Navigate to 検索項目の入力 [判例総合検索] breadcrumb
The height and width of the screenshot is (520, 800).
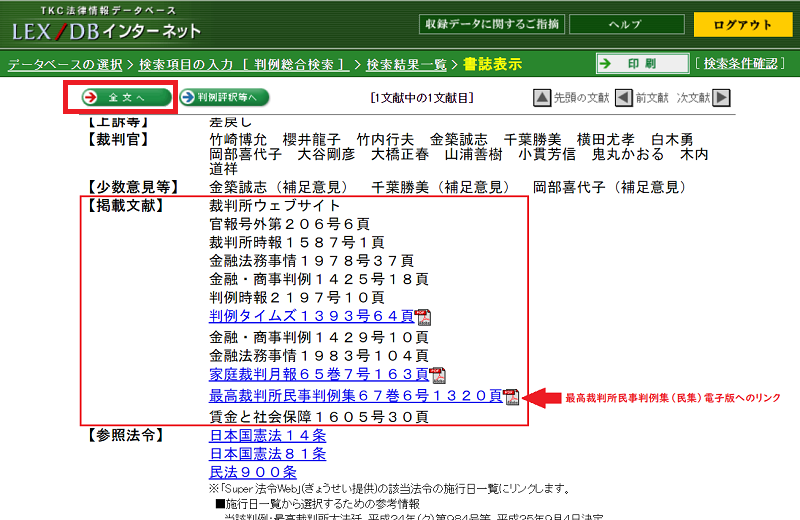244,65
